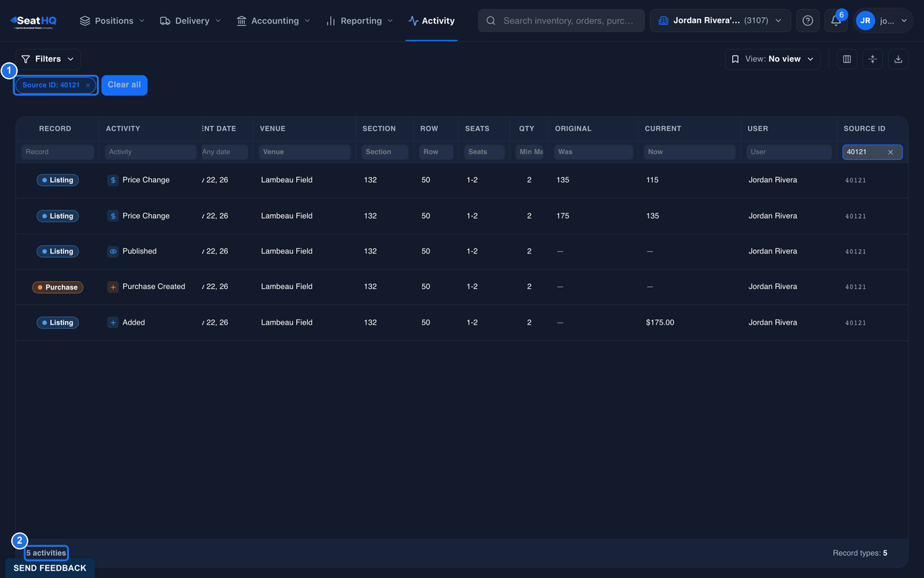Click the eye icon beside Published
924x578 pixels.
(113, 252)
